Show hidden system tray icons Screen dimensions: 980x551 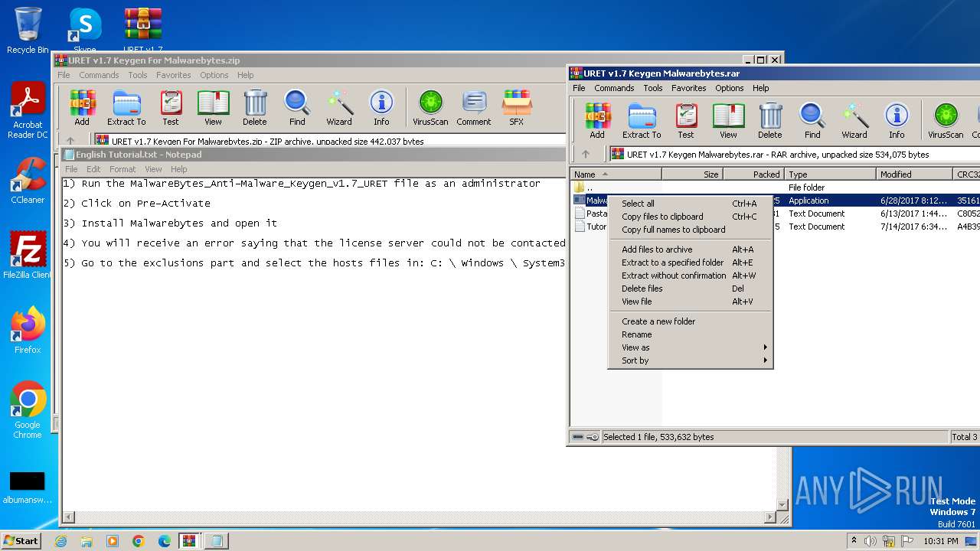tap(854, 541)
